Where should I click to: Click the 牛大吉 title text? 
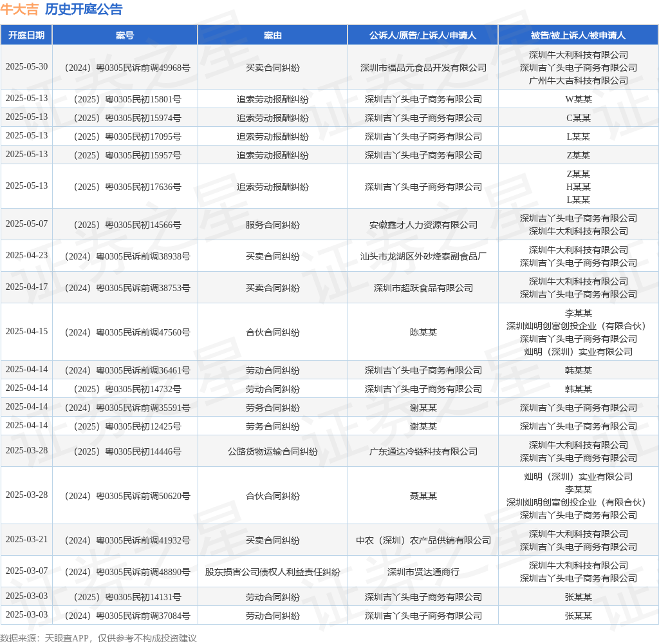pyautogui.click(x=19, y=9)
